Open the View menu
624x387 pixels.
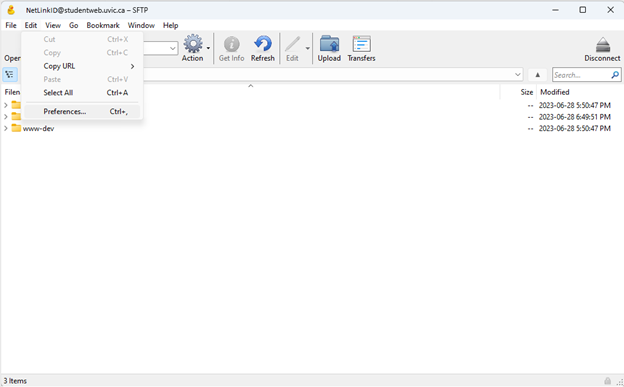[53, 25]
